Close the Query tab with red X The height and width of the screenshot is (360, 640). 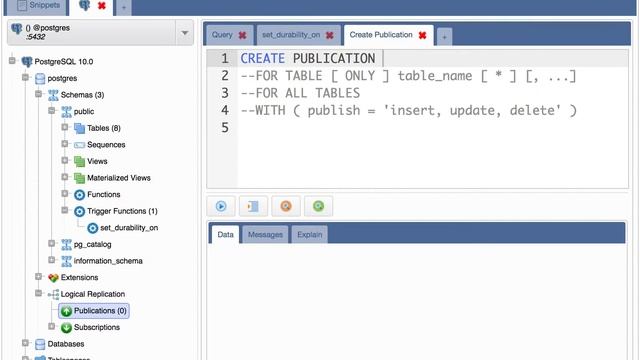point(242,35)
